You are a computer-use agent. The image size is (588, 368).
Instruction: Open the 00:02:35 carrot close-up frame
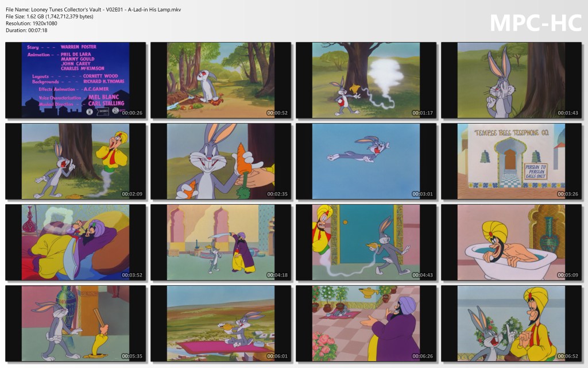tap(221, 161)
